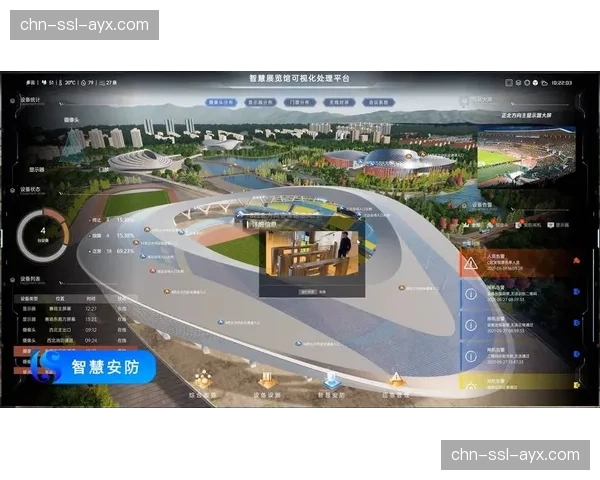
Task: Switch to the 门禁分布 tab
Action: [300, 103]
